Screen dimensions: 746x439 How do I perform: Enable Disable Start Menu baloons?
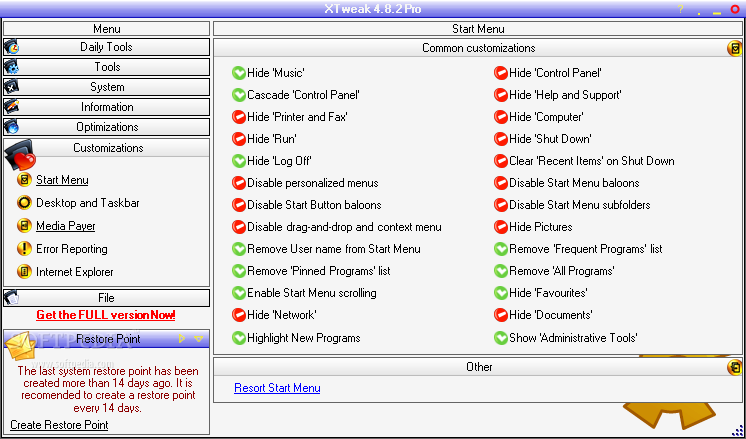pos(501,183)
